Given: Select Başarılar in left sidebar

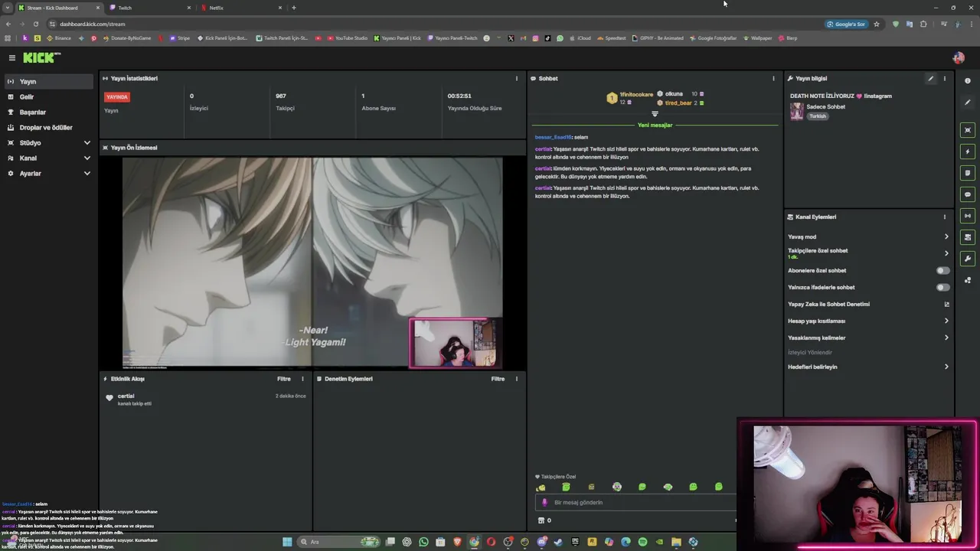Looking at the screenshot, I should pos(49,112).
